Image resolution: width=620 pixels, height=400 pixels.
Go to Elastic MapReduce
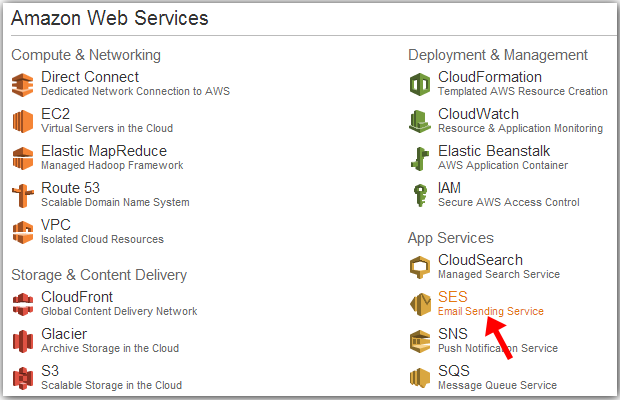pos(104,151)
